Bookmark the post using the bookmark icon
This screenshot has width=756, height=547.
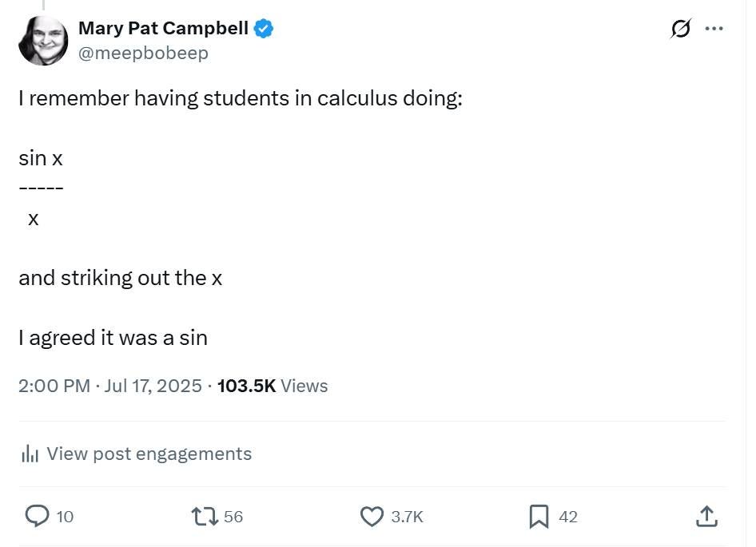[539, 517]
